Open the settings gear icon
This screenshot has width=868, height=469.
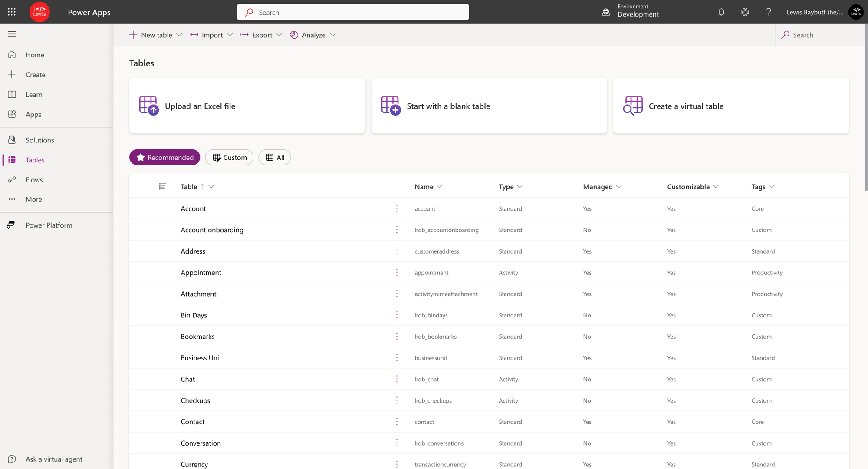tap(745, 12)
